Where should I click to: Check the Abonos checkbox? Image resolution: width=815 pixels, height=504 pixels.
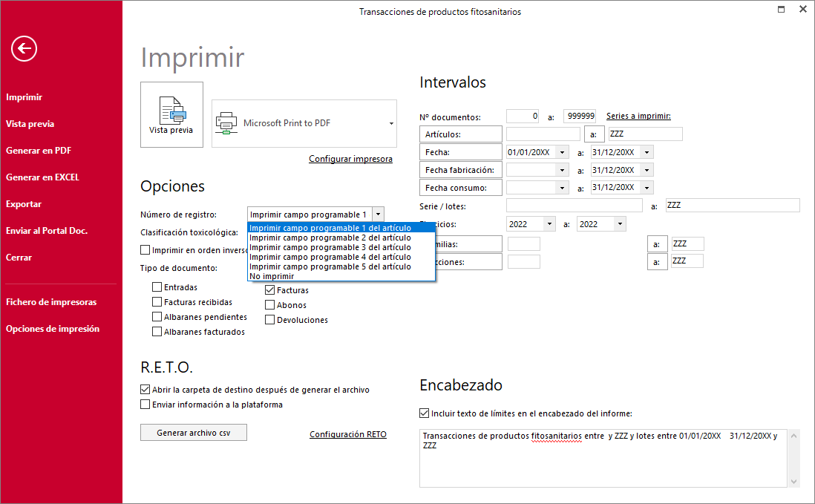pos(269,305)
